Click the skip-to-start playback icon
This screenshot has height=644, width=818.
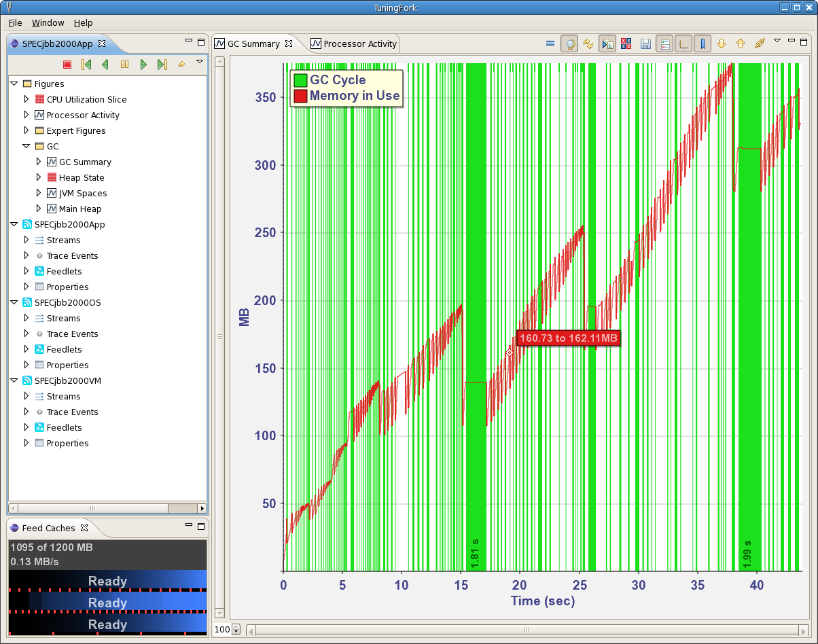coord(86,65)
